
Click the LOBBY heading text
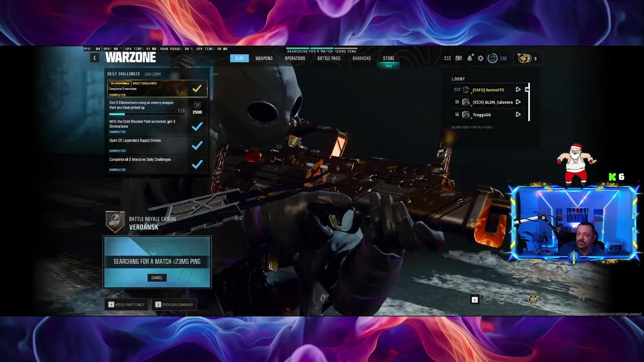pyautogui.click(x=458, y=79)
